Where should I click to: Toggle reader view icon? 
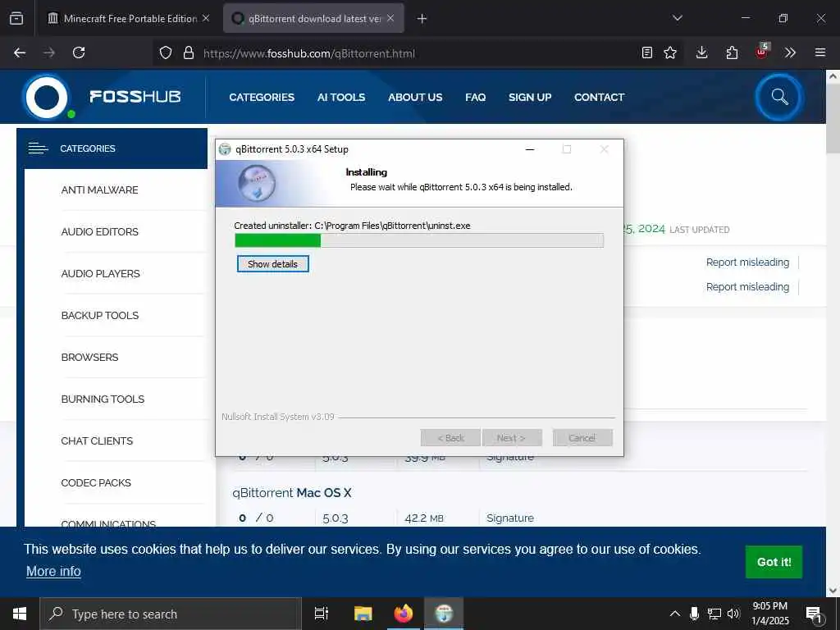click(x=647, y=52)
